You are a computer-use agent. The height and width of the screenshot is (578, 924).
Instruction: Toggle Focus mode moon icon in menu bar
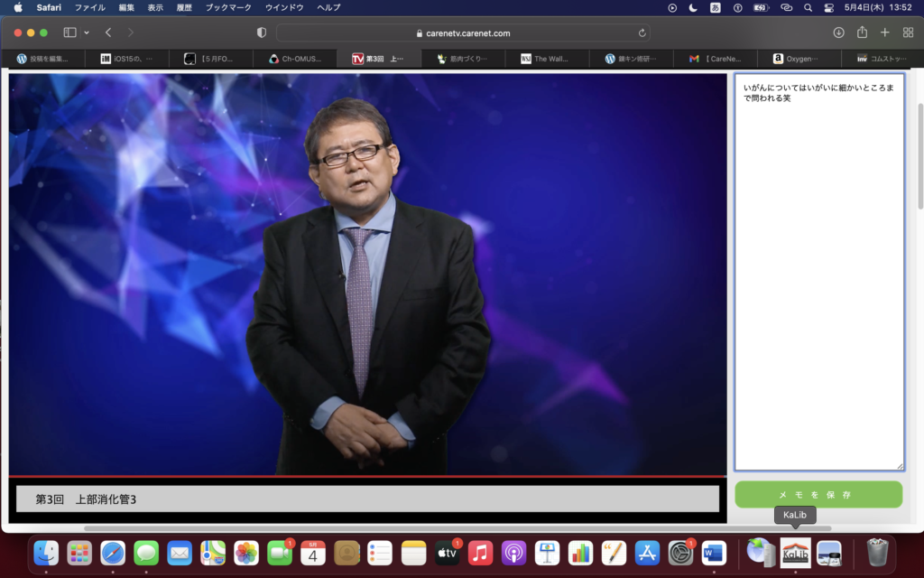[x=693, y=7]
